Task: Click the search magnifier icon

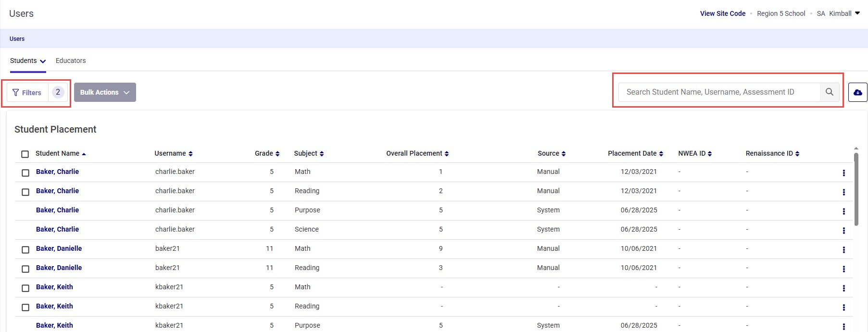Action: pos(829,92)
